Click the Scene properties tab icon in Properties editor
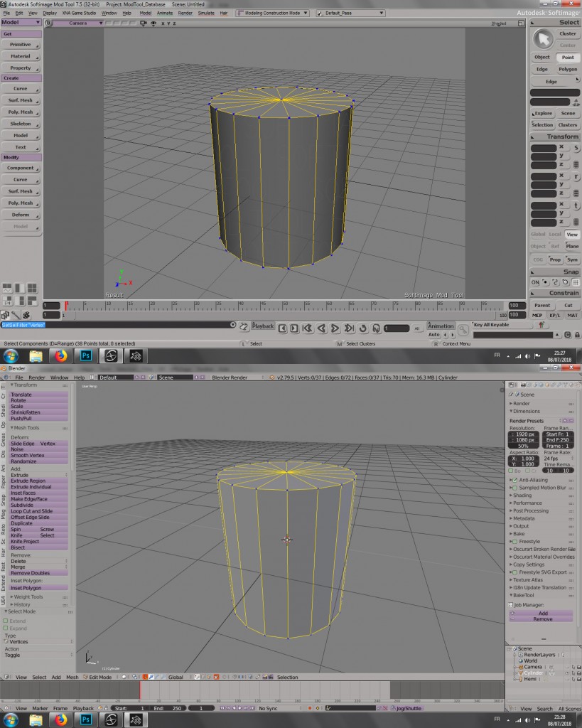Image resolution: width=582 pixels, height=728 pixels. pos(534,384)
